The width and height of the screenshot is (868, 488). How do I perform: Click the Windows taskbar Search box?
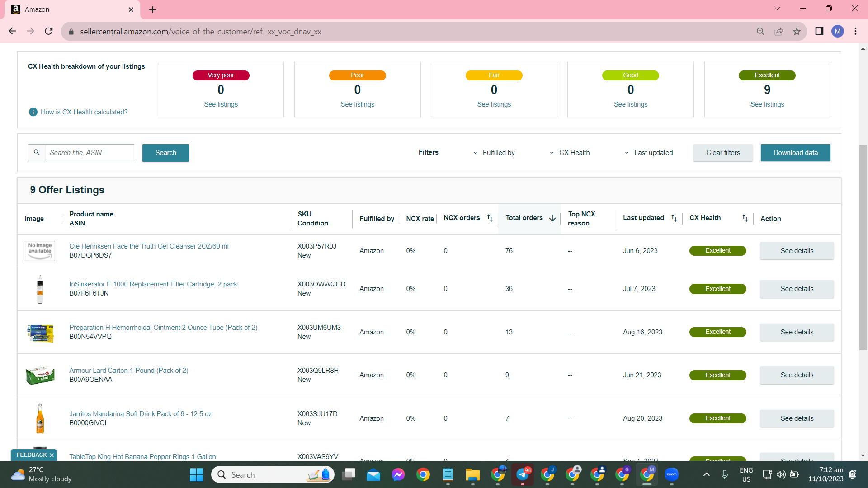(x=273, y=474)
